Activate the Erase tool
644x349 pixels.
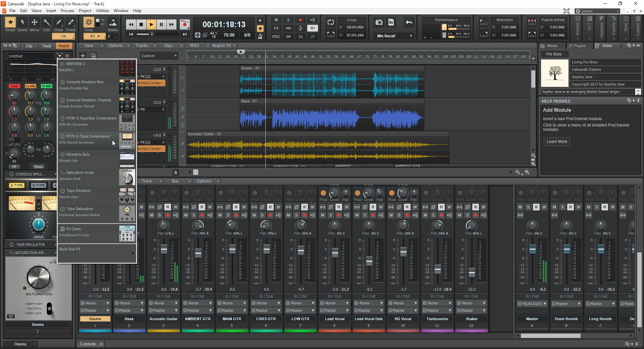click(71, 22)
